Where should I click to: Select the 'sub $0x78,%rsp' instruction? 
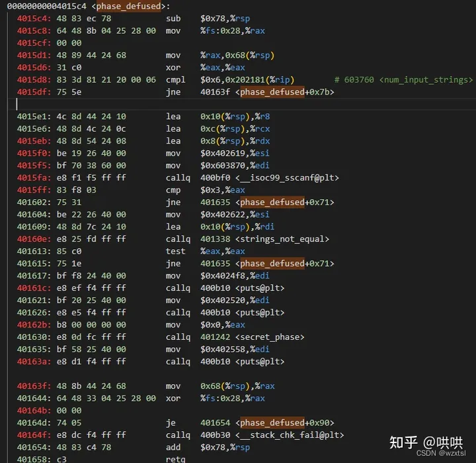pyautogui.click(x=208, y=19)
